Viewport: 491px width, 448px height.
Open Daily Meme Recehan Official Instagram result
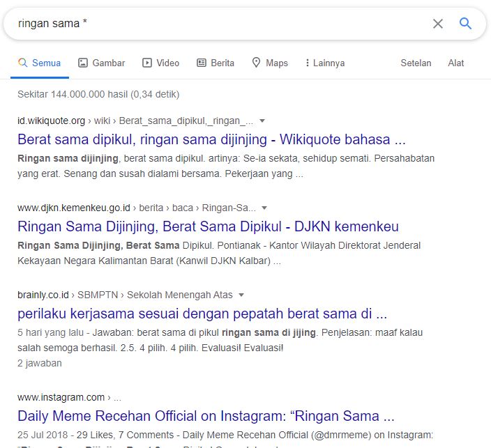206,416
